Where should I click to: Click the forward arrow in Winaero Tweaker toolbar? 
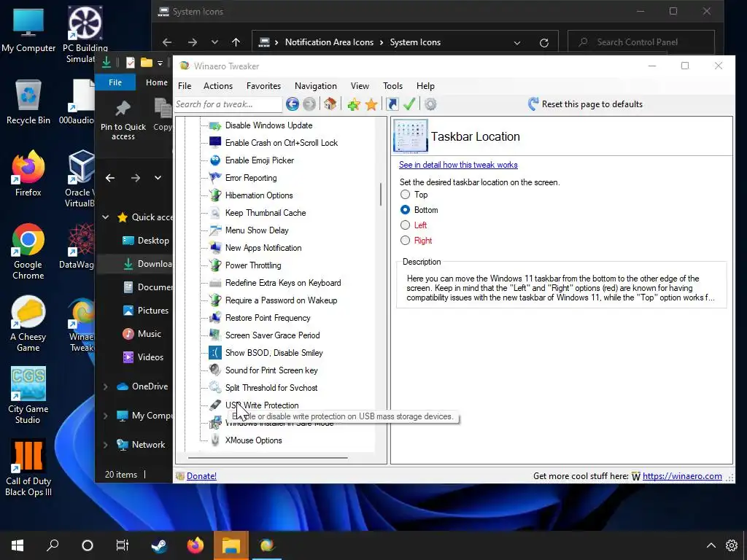tap(309, 104)
